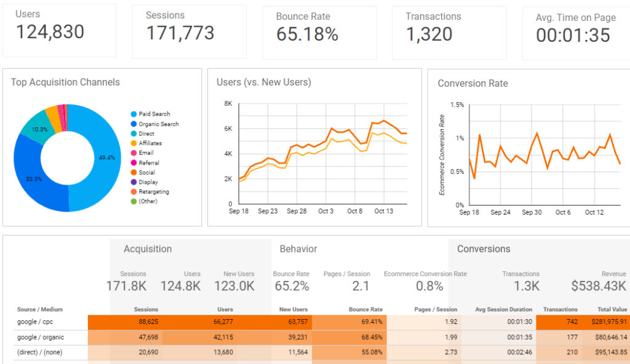Click the 171.8K Sessions summary value

pos(126,287)
